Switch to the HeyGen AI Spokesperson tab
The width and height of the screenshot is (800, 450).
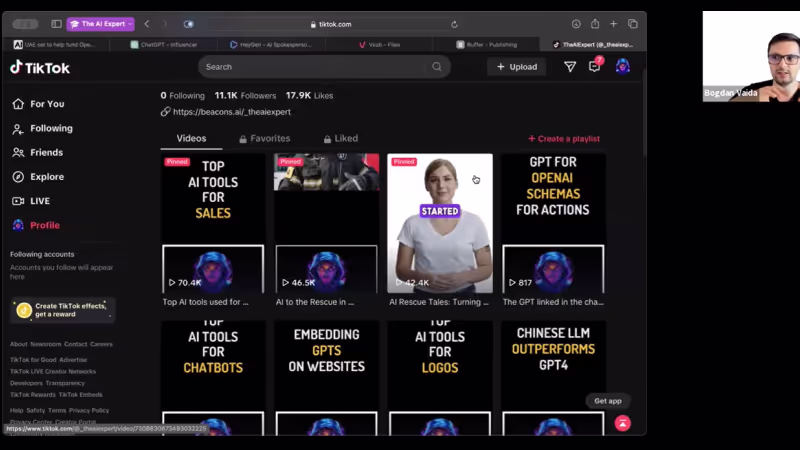[x=271, y=44]
